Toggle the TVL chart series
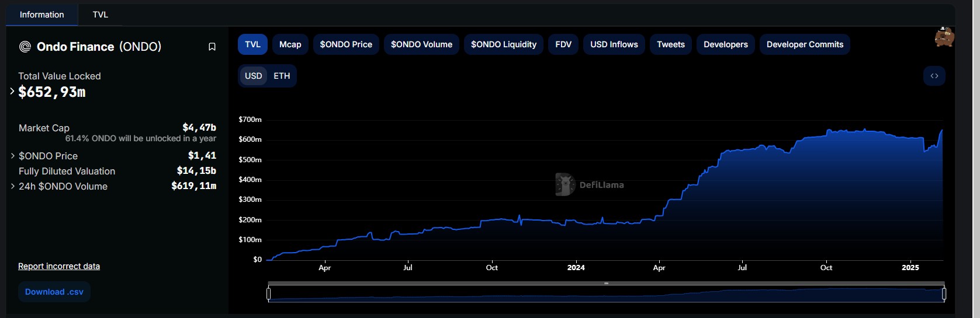 click(252, 44)
